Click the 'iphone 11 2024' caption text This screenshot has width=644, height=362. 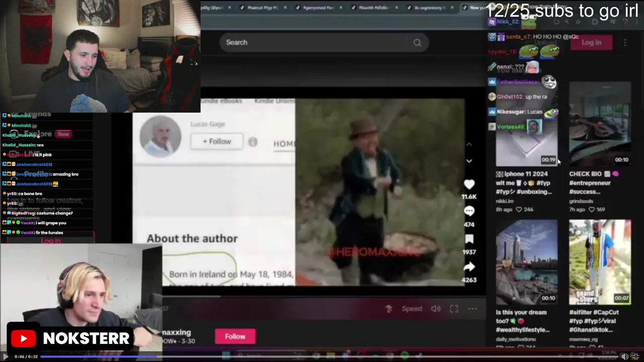point(524,183)
